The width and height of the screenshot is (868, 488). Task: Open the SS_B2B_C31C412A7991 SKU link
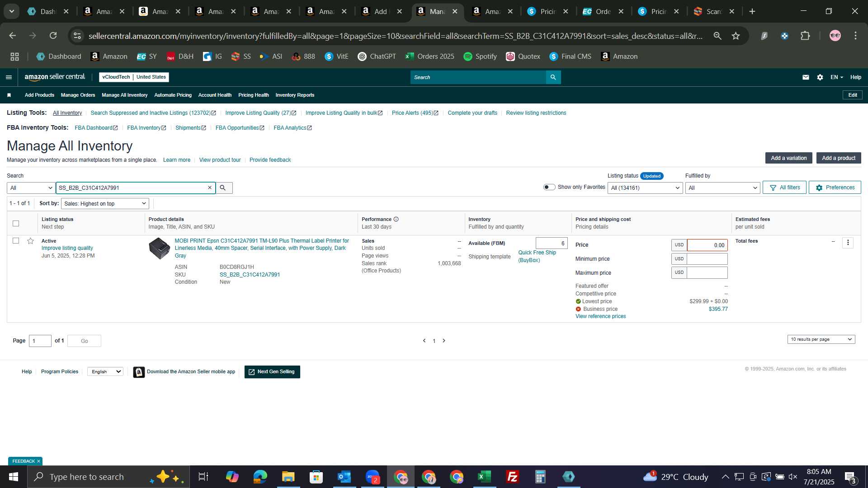[x=250, y=275]
